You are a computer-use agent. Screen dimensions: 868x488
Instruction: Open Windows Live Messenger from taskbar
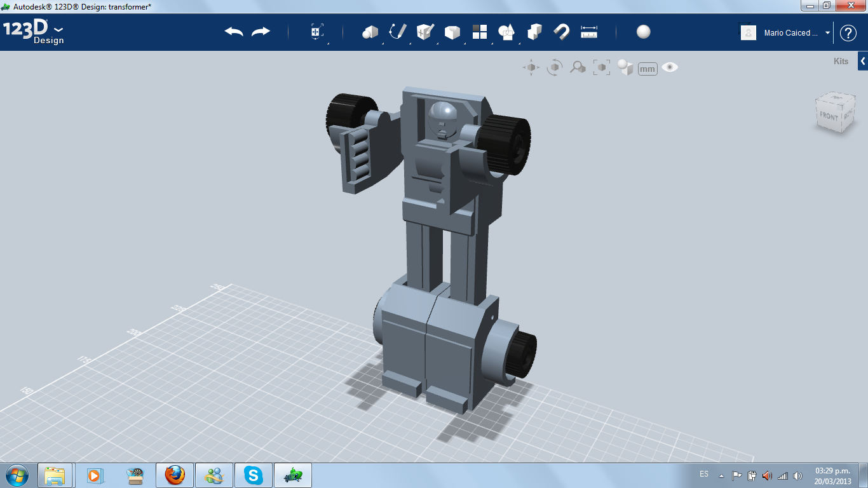(214, 475)
